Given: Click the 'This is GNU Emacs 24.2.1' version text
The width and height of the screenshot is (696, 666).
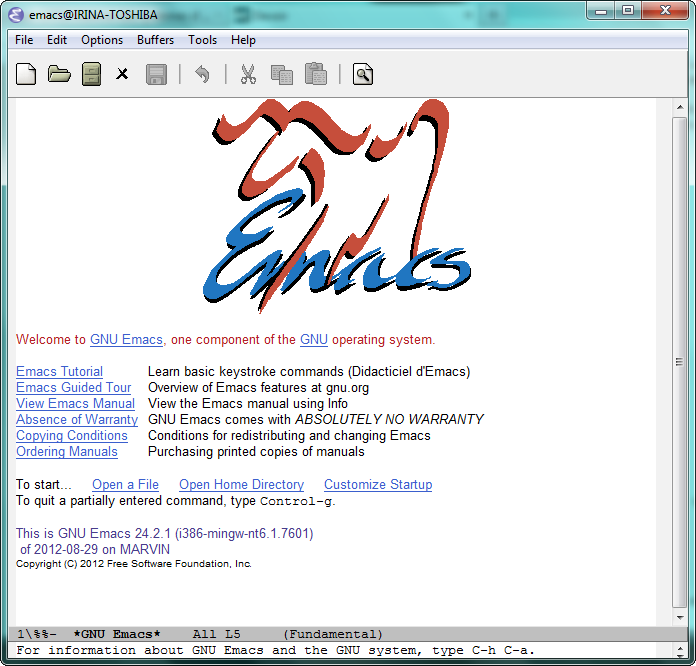Looking at the screenshot, I should click(165, 533).
